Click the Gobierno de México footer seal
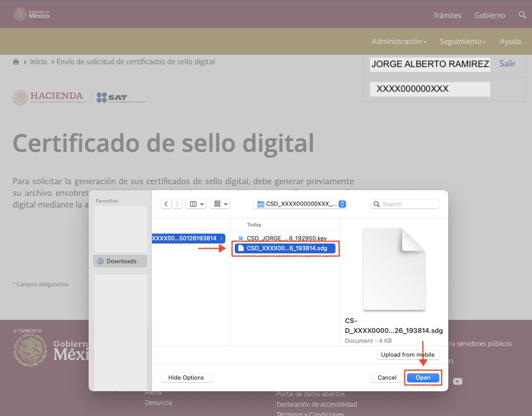The height and width of the screenshot is (416, 532). (30, 350)
